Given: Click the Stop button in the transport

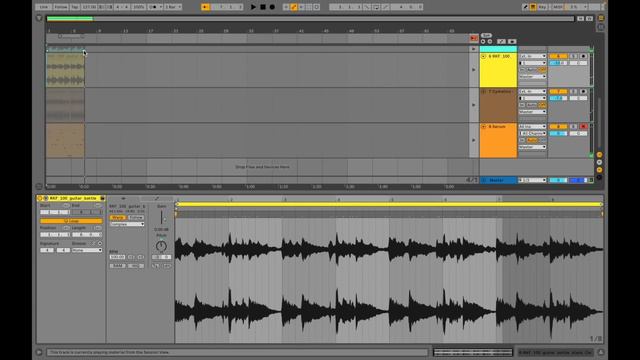Looking at the screenshot, I should click(x=263, y=7).
